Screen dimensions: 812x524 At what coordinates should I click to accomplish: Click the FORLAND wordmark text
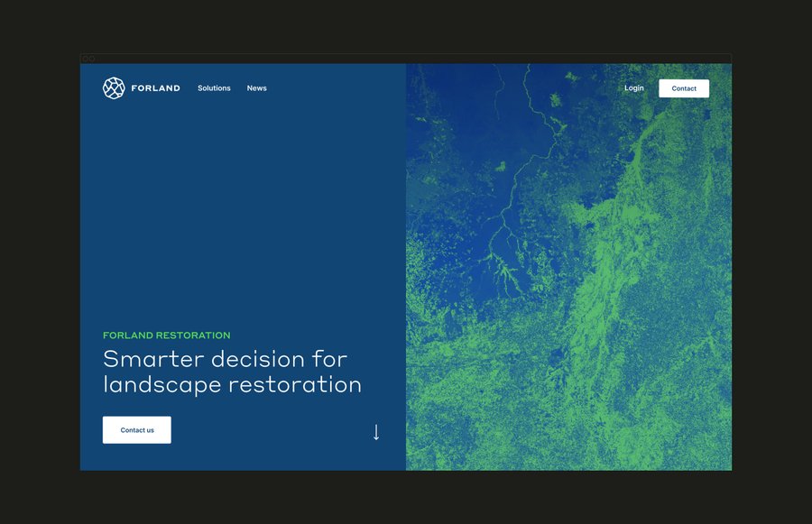tap(155, 88)
